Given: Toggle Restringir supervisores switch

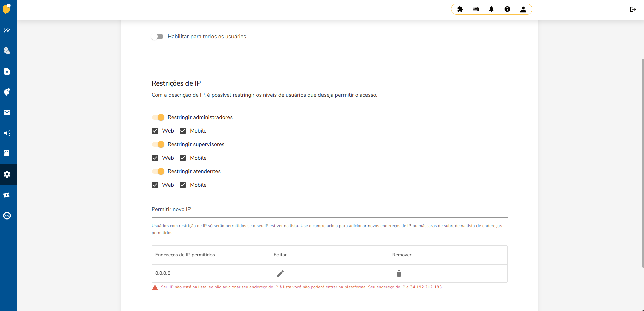Looking at the screenshot, I should pyautogui.click(x=158, y=144).
